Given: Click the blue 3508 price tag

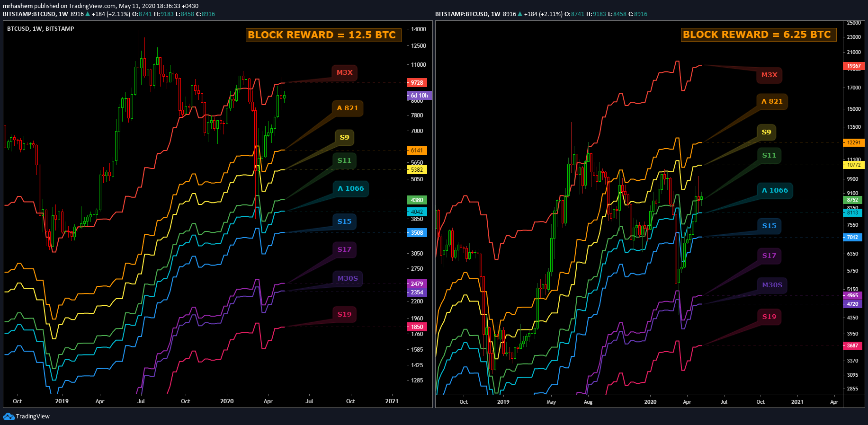Looking at the screenshot, I should pos(417,233).
